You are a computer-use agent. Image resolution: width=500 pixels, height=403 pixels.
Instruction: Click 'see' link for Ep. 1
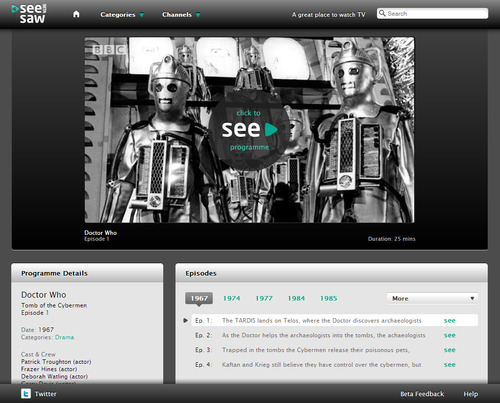click(450, 321)
